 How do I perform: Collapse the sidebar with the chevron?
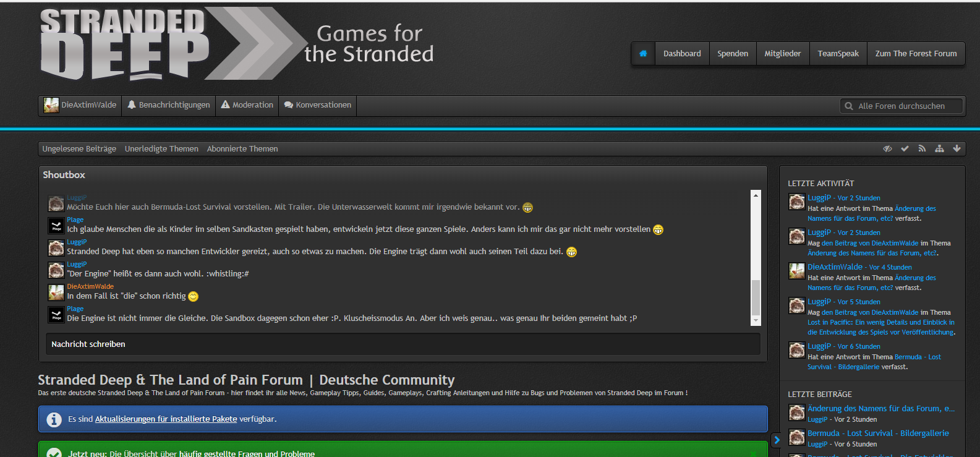coord(777,440)
